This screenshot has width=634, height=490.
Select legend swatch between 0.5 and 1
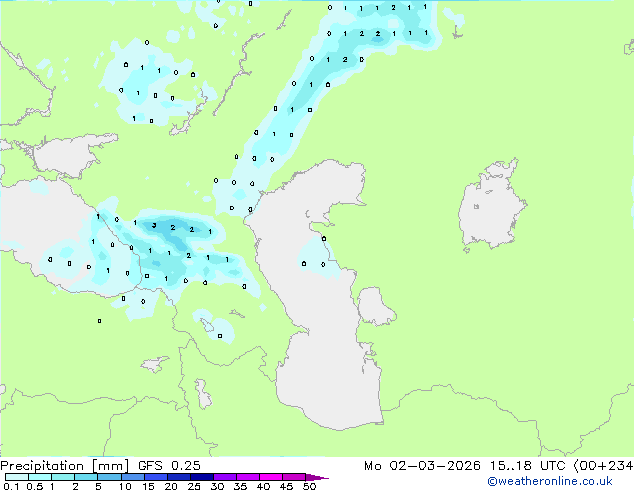pos(40,477)
